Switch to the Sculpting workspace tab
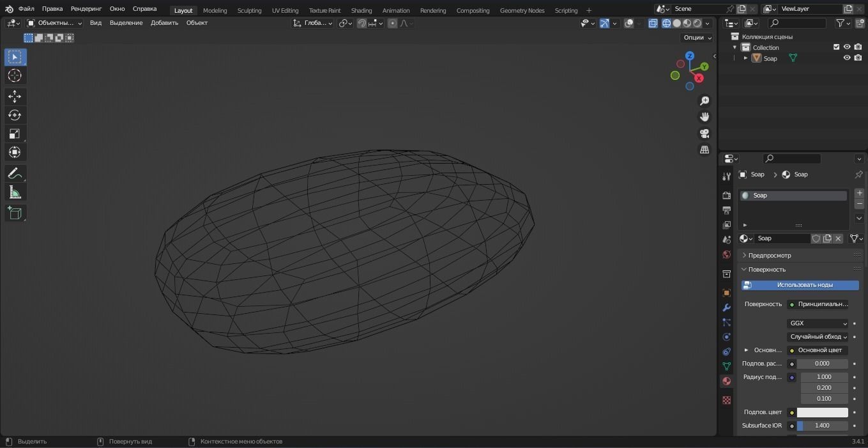This screenshot has height=448, width=868. point(249,10)
